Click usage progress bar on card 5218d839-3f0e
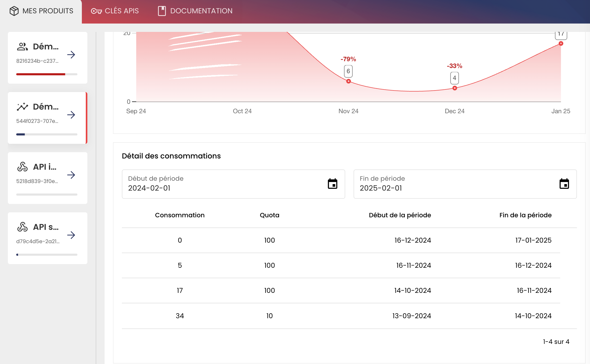Screen dimensions: 590x364 tap(47, 195)
